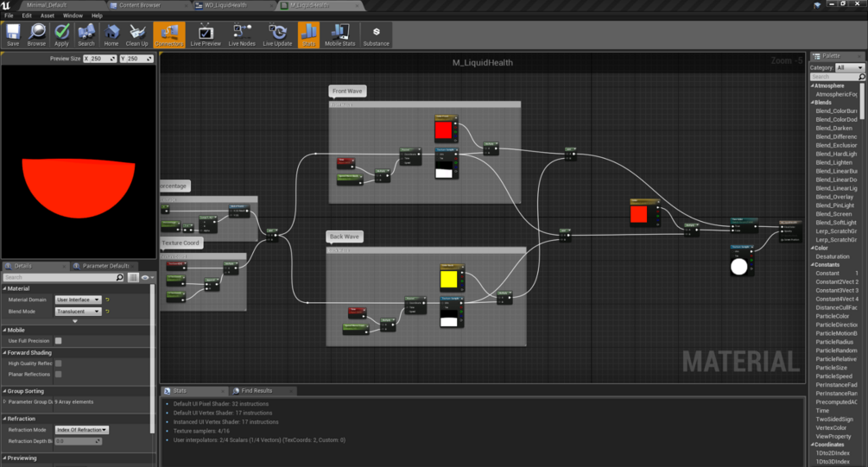Select the Front Wave comment label
This screenshot has width=868, height=467.
tap(347, 92)
